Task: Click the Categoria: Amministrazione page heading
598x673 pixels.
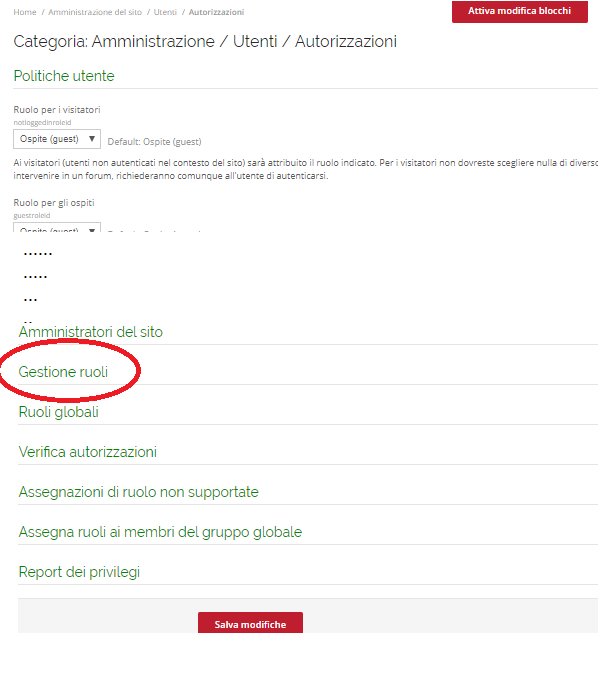Action: 205,42
